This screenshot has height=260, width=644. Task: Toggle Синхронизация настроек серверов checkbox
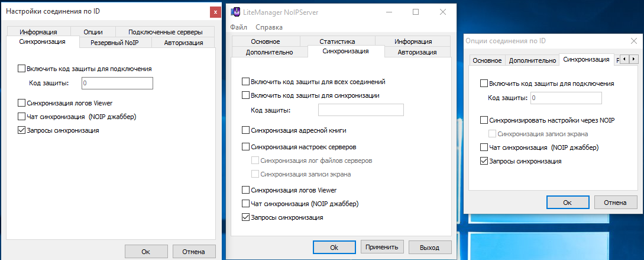245,146
